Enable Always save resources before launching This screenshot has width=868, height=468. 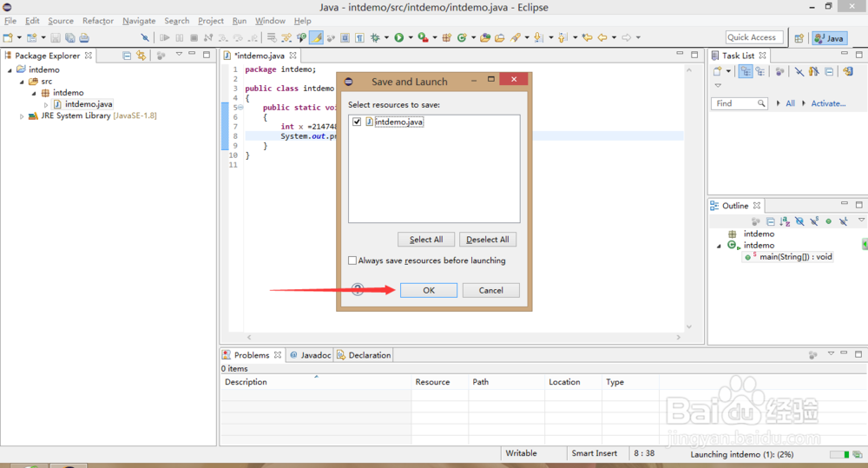point(352,260)
